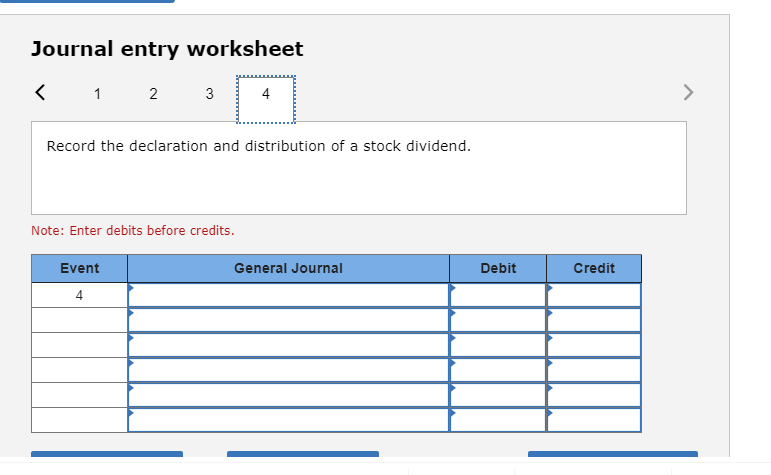
Task: Click Credit cell in fourth row
Action: 594,370
